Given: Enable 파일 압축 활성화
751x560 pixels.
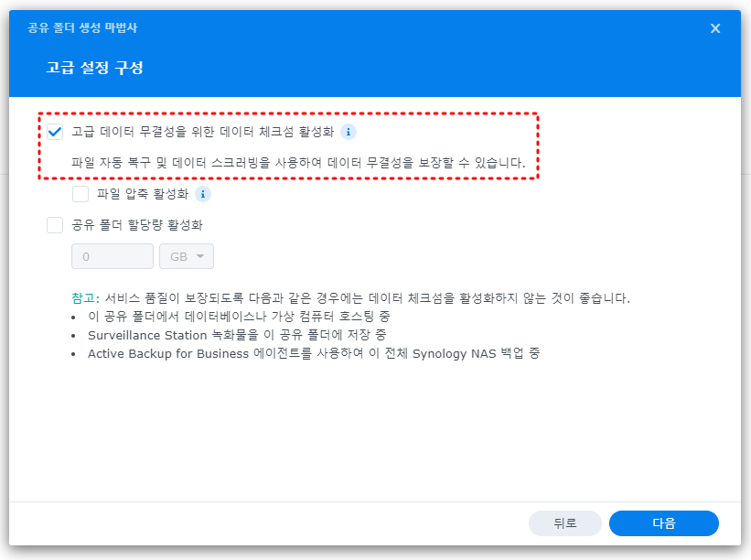Looking at the screenshot, I should tap(81, 194).
